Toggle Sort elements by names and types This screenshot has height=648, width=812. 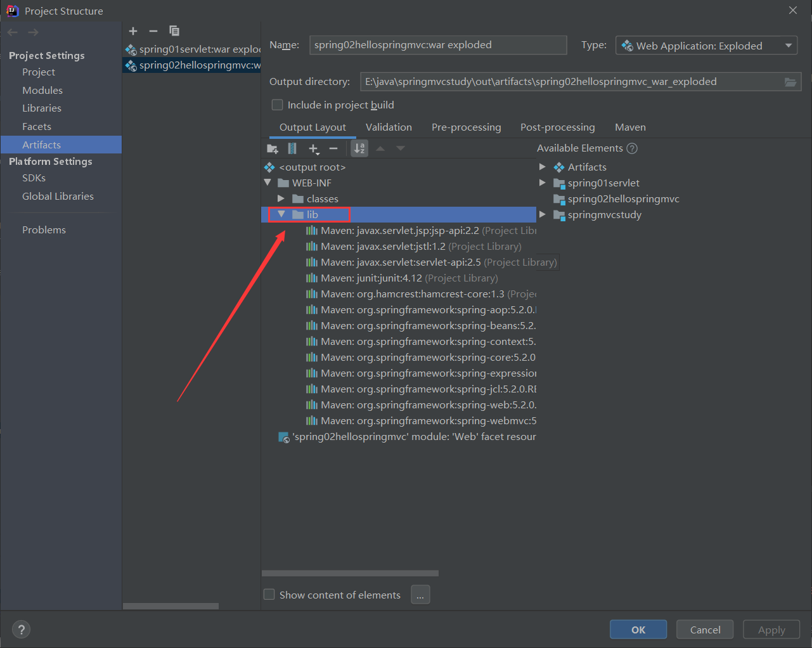point(359,148)
